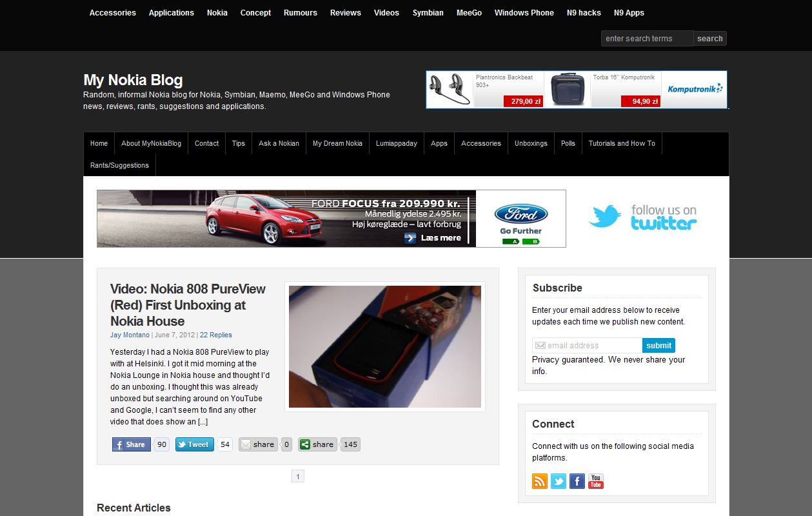Open the Concept category
Viewport: 812px width, 516px height.
256,13
